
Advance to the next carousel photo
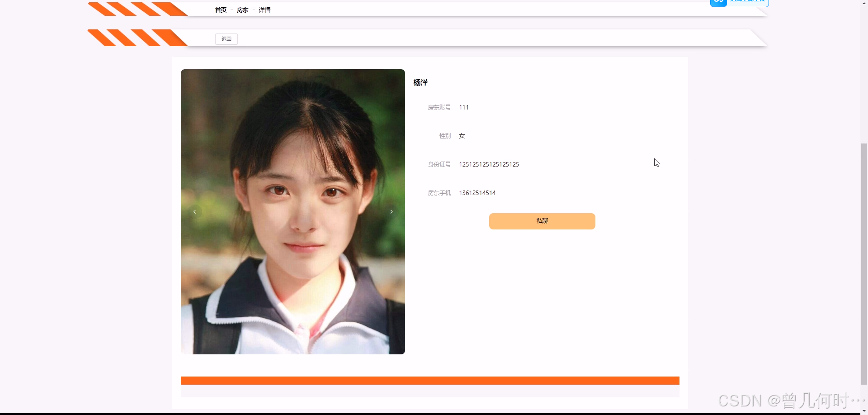392,212
